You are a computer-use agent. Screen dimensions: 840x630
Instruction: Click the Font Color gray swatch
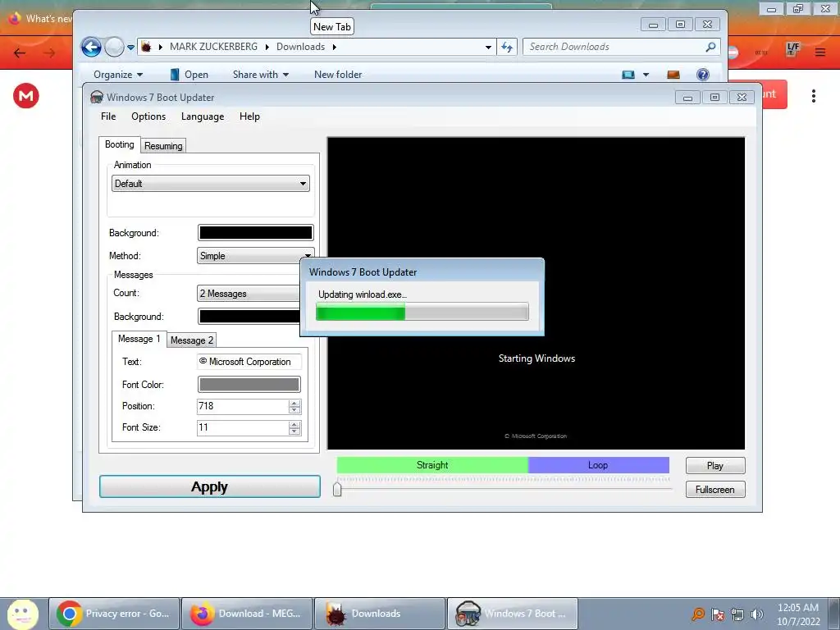pyautogui.click(x=249, y=384)
